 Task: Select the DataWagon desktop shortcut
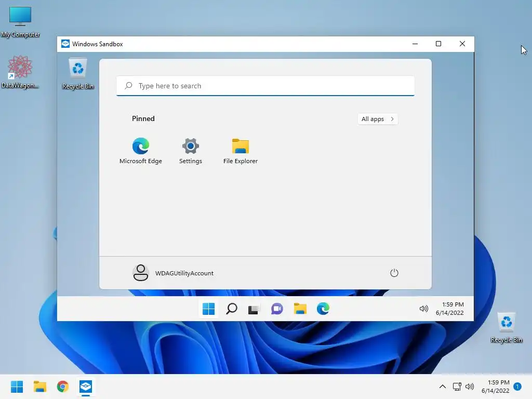(20, 72)
